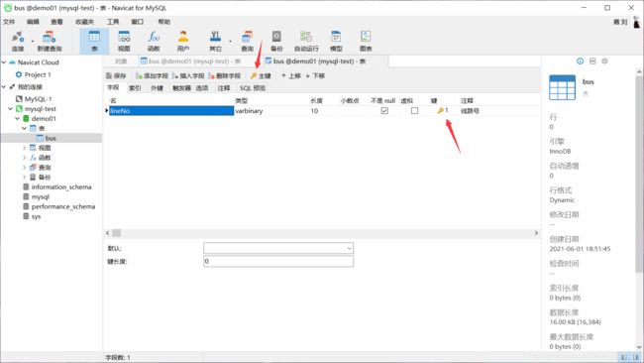Click the 主键 primary key button

261,75
